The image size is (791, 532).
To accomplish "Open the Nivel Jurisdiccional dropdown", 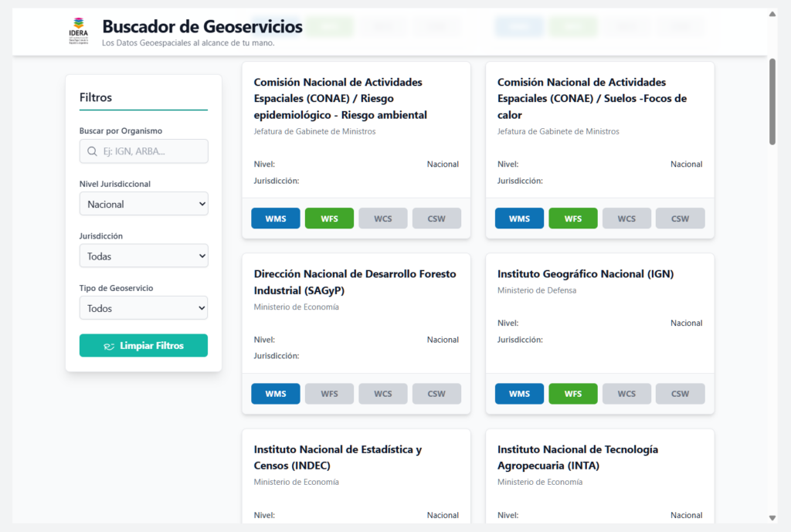I will 144,204.
